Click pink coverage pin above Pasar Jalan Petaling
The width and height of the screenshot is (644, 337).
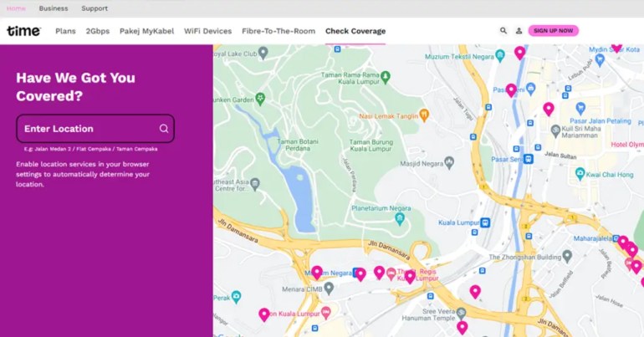point(549,110)
